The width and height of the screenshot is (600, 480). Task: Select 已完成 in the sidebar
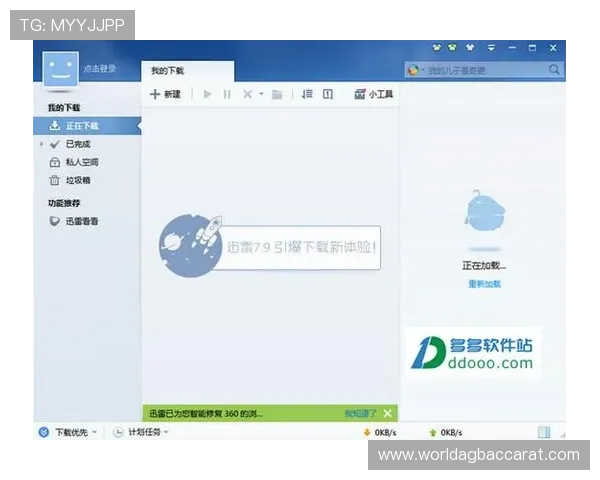[78, 144]
